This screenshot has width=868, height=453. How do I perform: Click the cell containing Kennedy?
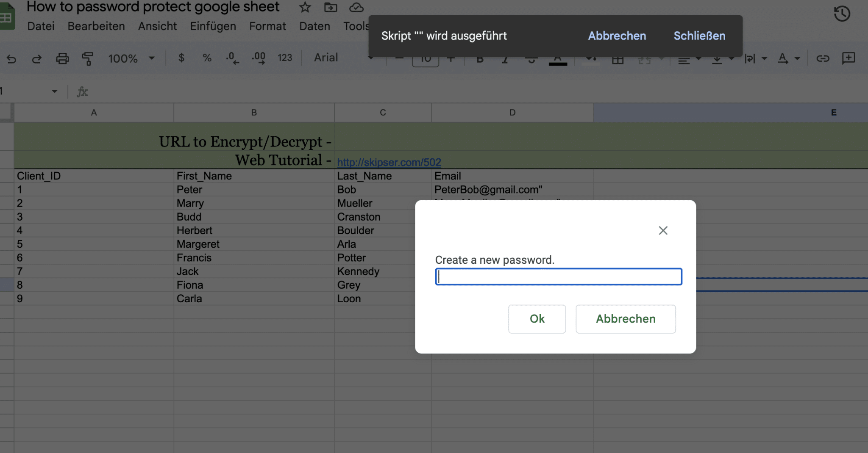[375, 271]
